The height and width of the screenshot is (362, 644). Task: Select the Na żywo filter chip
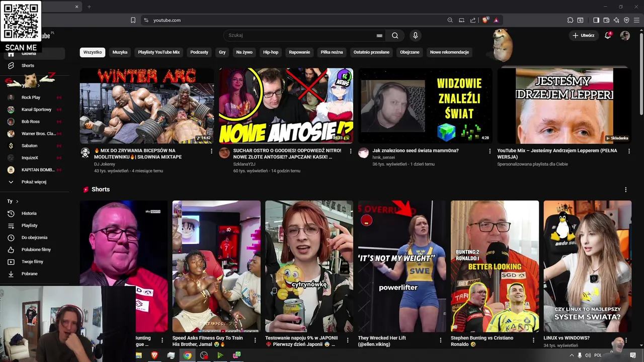click(245, 52)
